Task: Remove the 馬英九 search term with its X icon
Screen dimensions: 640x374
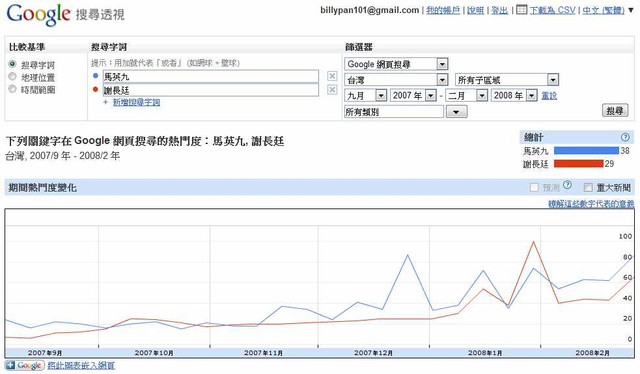Action: pyautogui.click(x=332, y=76)
